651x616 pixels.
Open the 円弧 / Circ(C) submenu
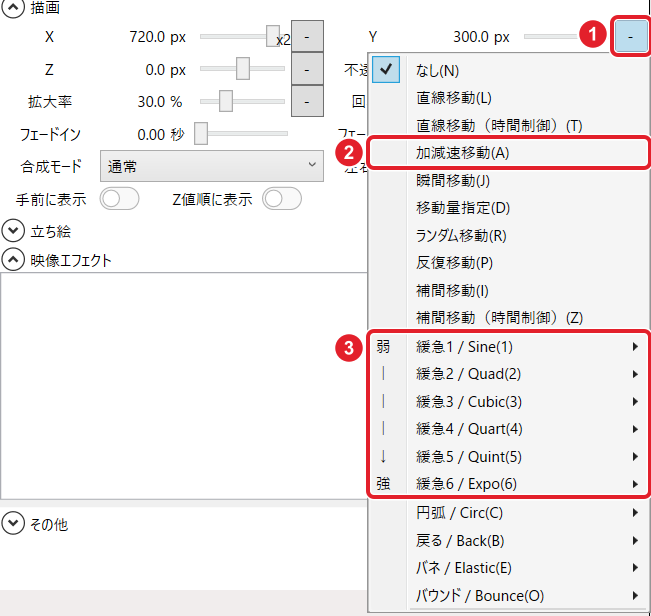(509, 513)
